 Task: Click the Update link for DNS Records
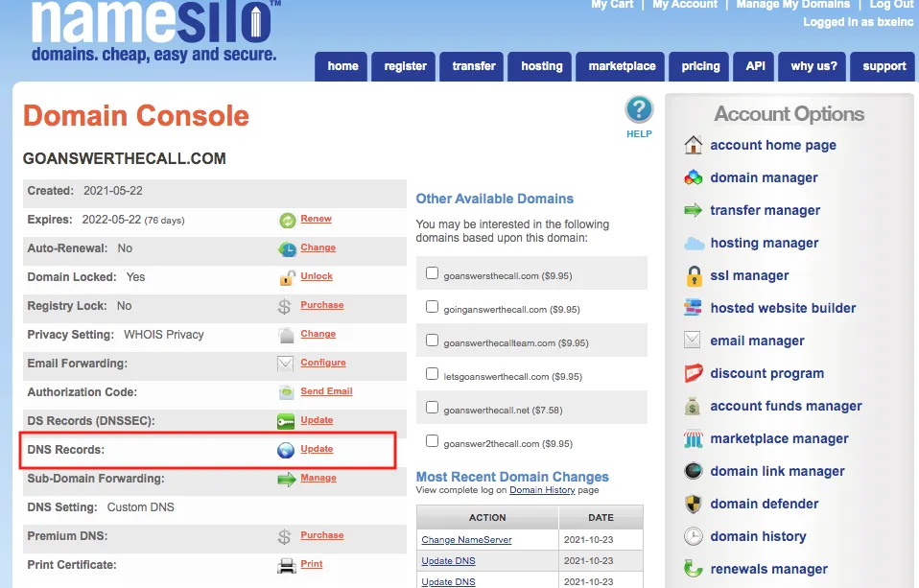point(317,449)
